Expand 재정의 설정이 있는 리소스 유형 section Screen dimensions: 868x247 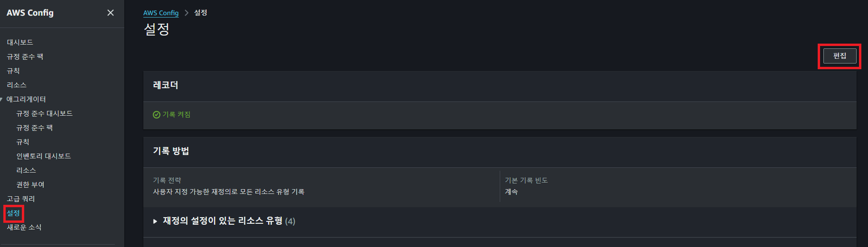click(155, 221)
